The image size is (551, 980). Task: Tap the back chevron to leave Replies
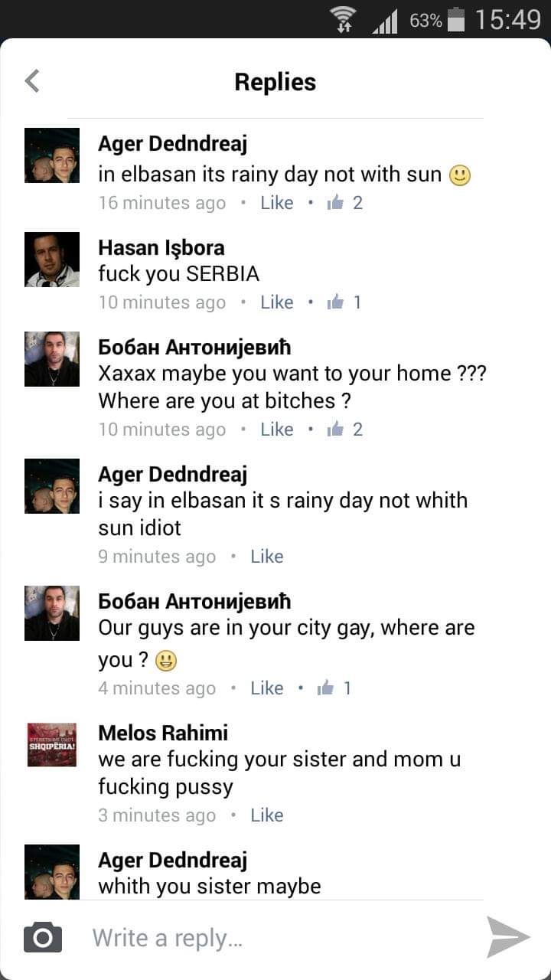pos(31,80)
